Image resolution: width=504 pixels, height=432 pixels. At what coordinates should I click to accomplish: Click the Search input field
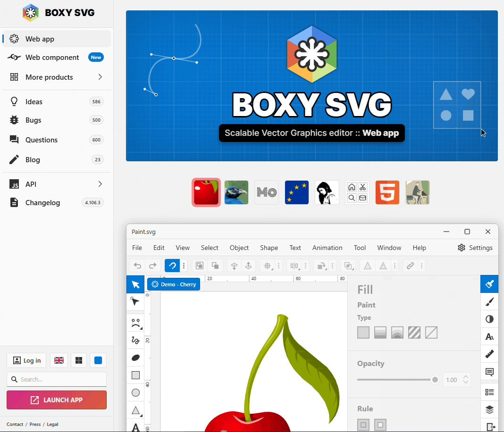pyautogui.click(x=57, y=379)
